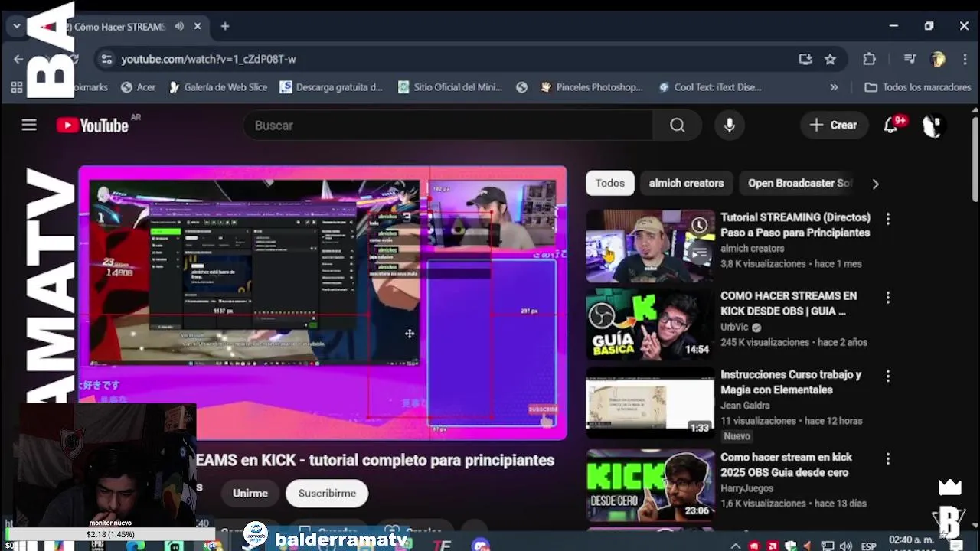Open the Descarga gratuita bookmark
The width and height of the screenshot is (980, 551).
331,87
